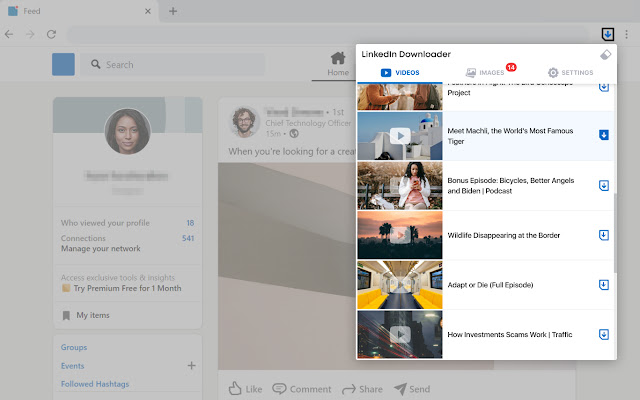The width and height of the screenshot is (640, 400).
Task: Download the How Investments Scams Work video
Action: click(x=604, y=335)
